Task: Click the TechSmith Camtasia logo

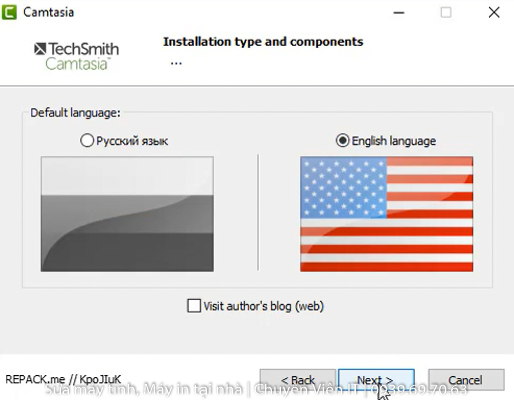Action: [76, 56]
